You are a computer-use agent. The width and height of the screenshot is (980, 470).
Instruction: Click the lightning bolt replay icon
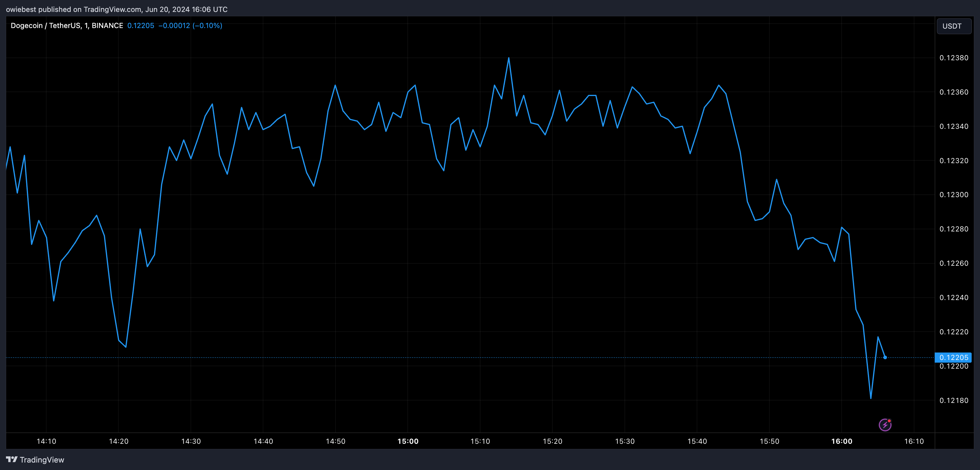[885, 425]
